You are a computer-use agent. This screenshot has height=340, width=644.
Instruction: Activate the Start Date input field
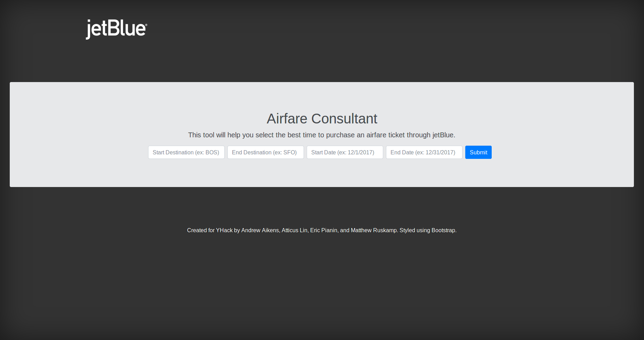pyautogui.click(x=345, y=152)
